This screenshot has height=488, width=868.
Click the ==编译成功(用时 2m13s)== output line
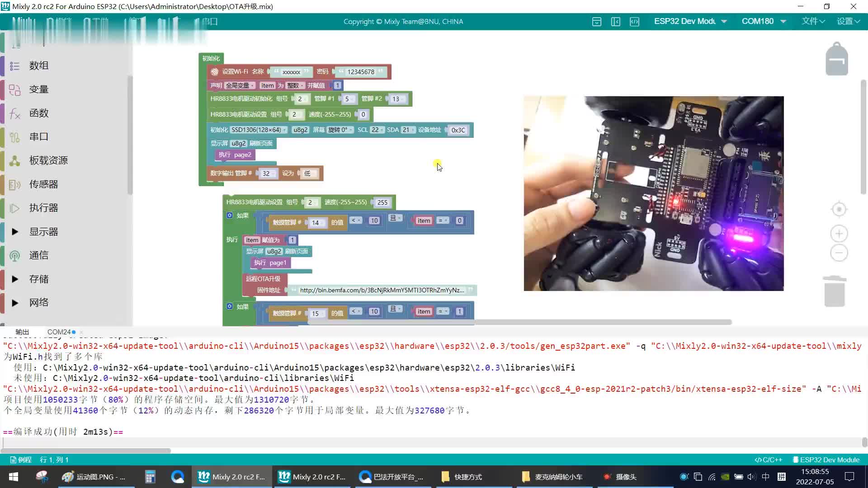(x=63, y=432)
